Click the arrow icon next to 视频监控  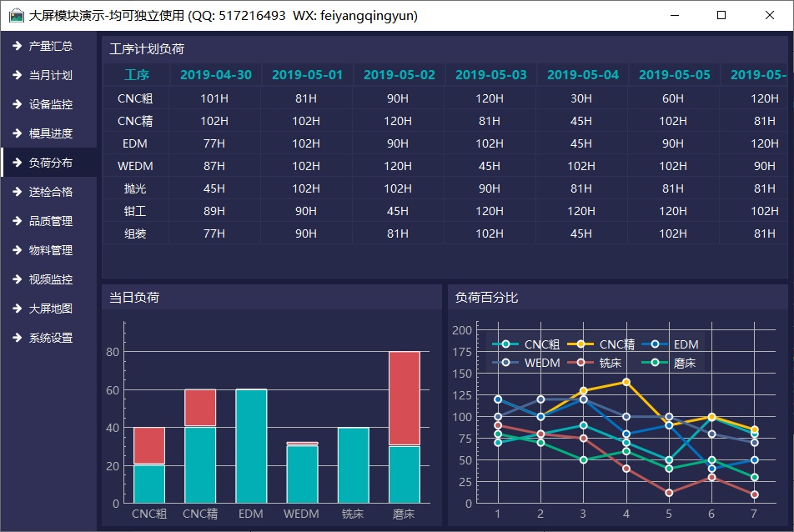pyautogui.click(x=17, y=279)
